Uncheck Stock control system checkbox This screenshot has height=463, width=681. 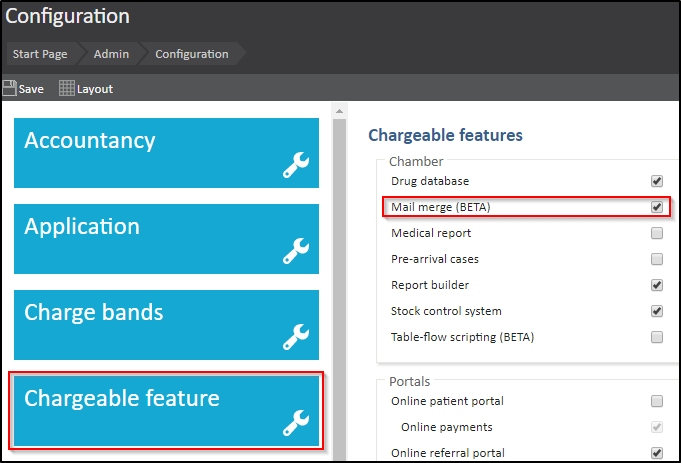[x=657, y=311]
